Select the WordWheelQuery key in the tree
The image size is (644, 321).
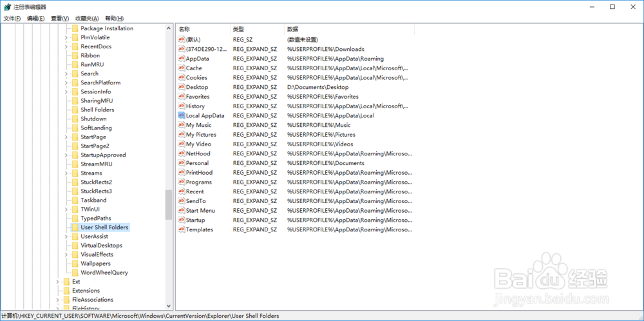[x=104, y=273]
